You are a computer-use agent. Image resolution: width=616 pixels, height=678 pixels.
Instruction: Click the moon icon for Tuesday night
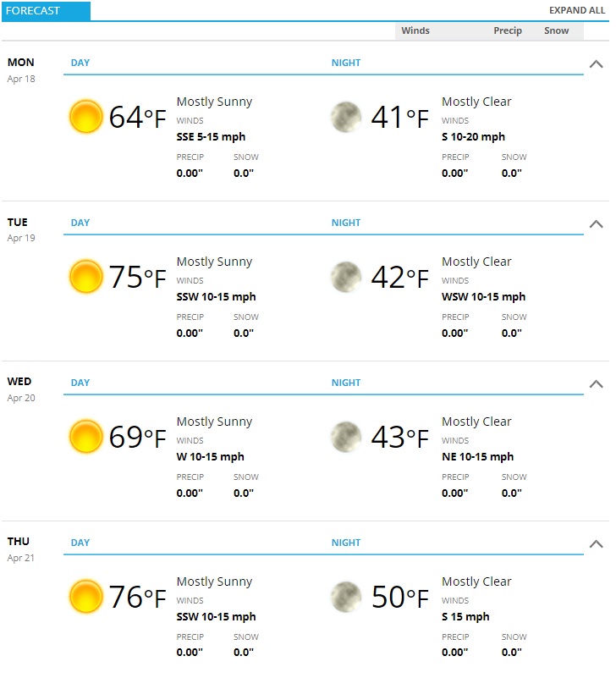click(x=346, y=277)
